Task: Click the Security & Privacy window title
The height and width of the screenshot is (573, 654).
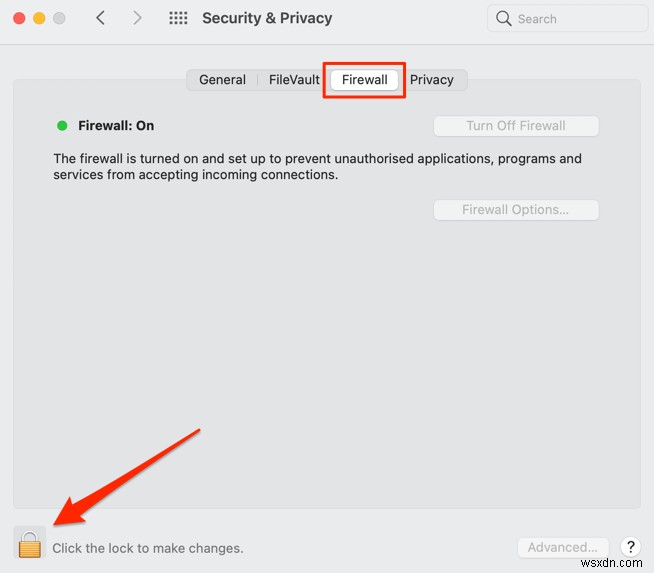Action: click(267, 18)
